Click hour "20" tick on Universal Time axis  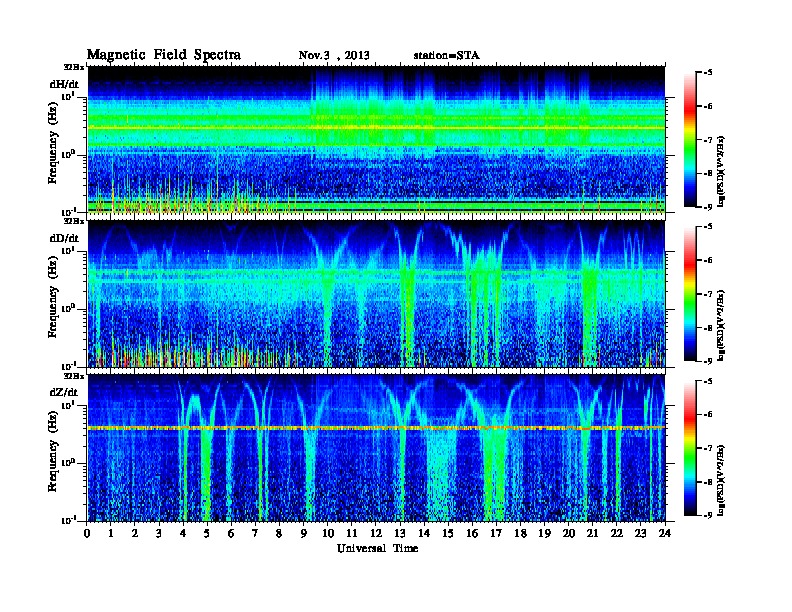tap(568, 534)
